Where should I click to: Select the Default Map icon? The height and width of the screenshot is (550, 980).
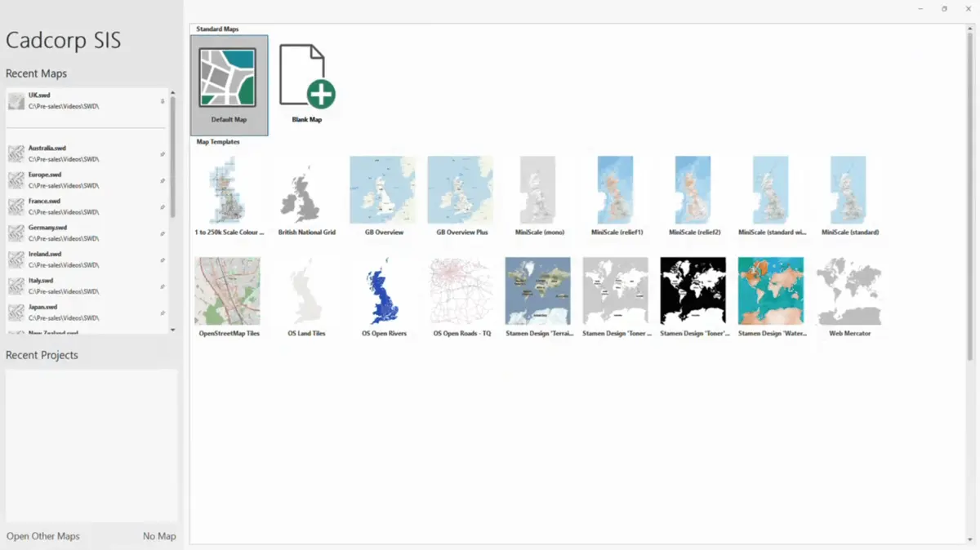pyautogui.click(x=229, y=84)
